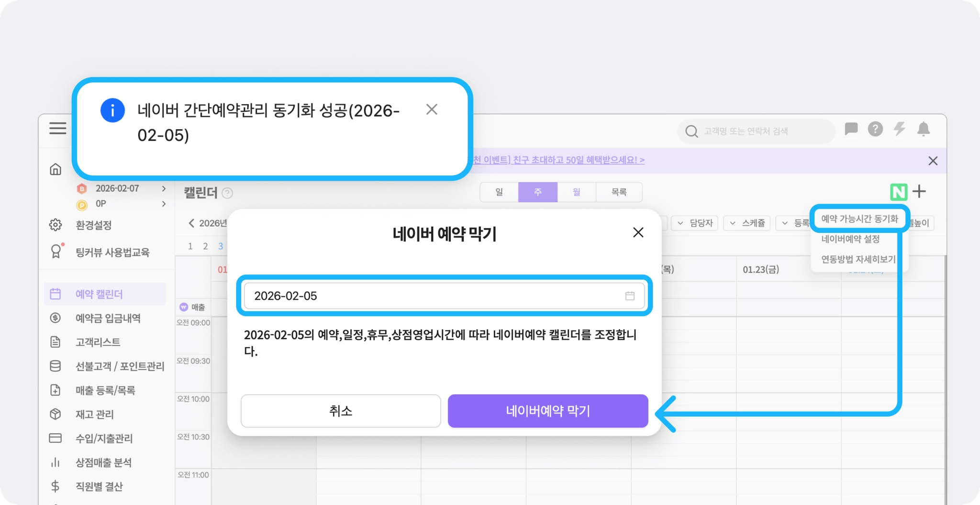This screenshot has width=980, height=505.
Task: Click the 고객리스트 document icon
Action: [x=56, y=342]
